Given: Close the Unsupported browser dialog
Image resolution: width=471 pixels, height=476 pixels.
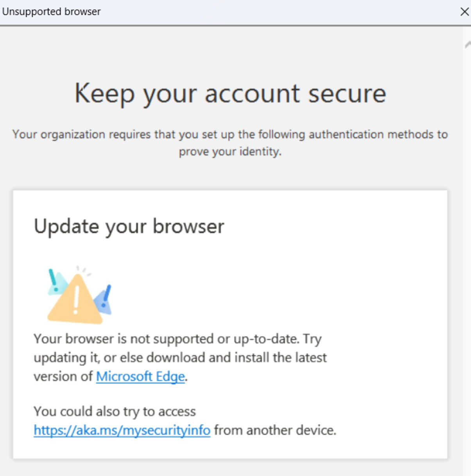Looking at the screenshot, I should 464,12.
